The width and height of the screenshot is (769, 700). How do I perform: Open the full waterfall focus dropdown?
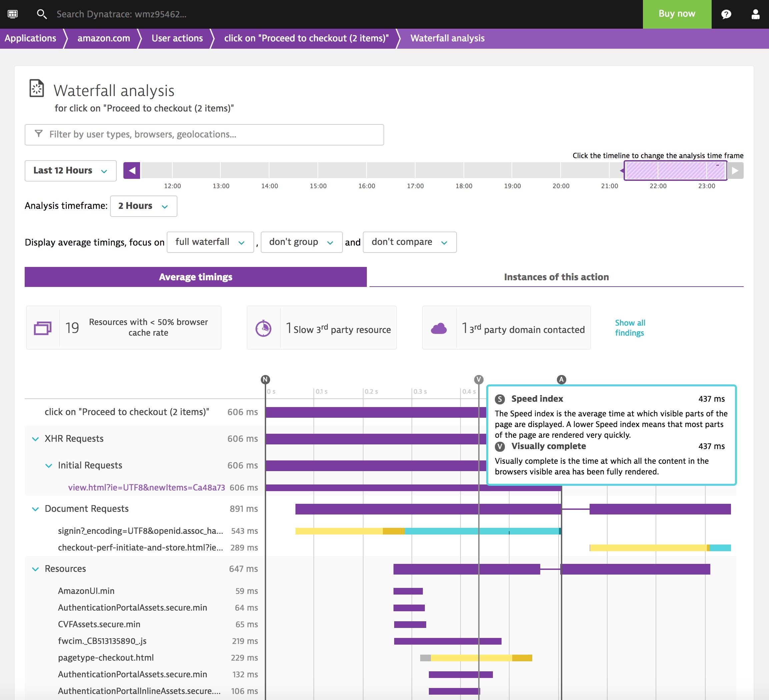pos(210,242)
